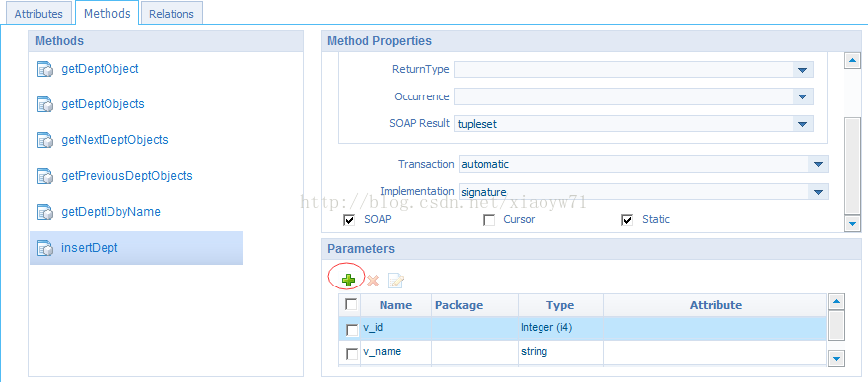Open the SOAP Result dropdown arrow
Image resolution: width=868 pixels, height=382 pixels.
click(802, 124)
